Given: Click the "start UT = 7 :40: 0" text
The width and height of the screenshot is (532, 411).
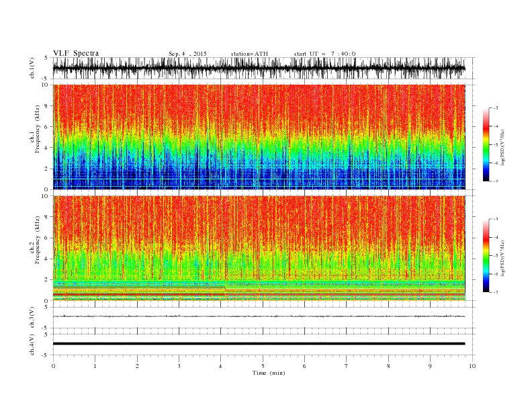Looking at the screenshot, I should tap(324, 54).
